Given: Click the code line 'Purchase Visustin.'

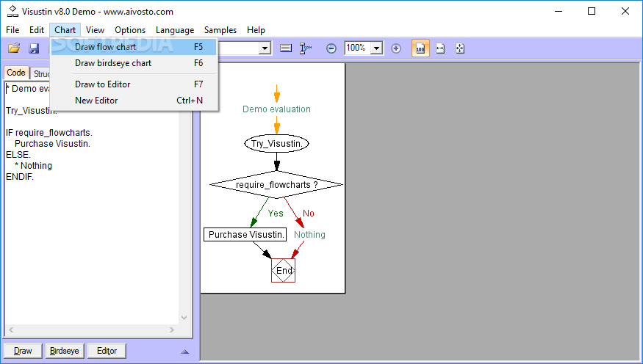Looking at the screenshot, I should 52,144.
